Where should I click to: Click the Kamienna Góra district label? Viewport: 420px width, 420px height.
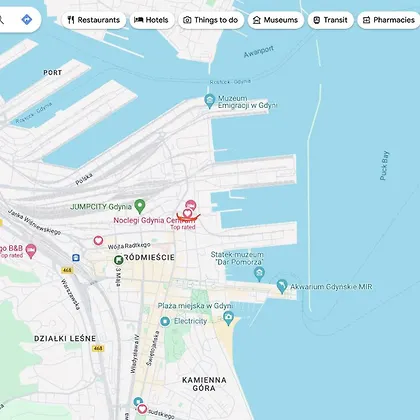204,384
